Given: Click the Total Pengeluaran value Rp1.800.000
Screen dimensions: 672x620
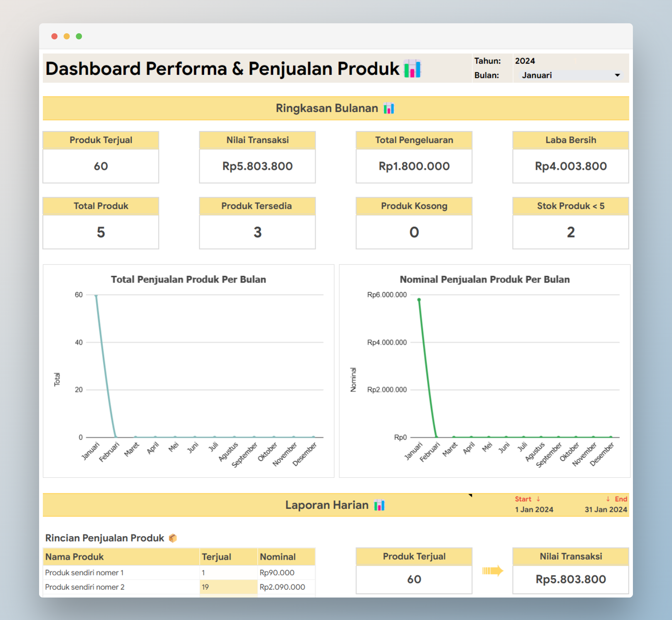Looking at the screenshot, I should click(x=414, y=166).
